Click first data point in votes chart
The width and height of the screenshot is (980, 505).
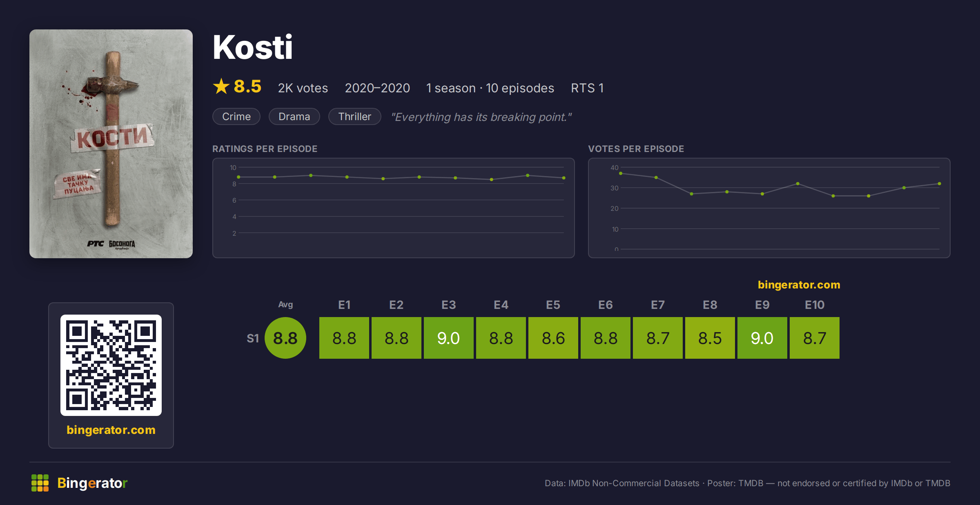pos(621,174)
